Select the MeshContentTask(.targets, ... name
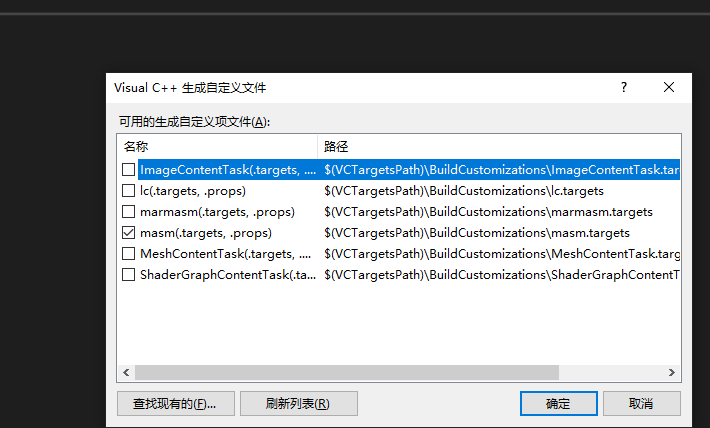The height and width of the screenshot is (428, 710). point(225,254)
